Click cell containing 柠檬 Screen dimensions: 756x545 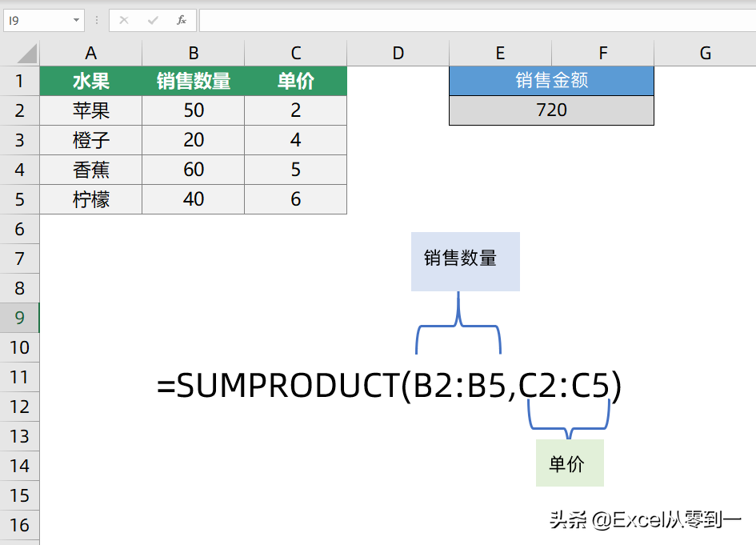coord(90,199)
